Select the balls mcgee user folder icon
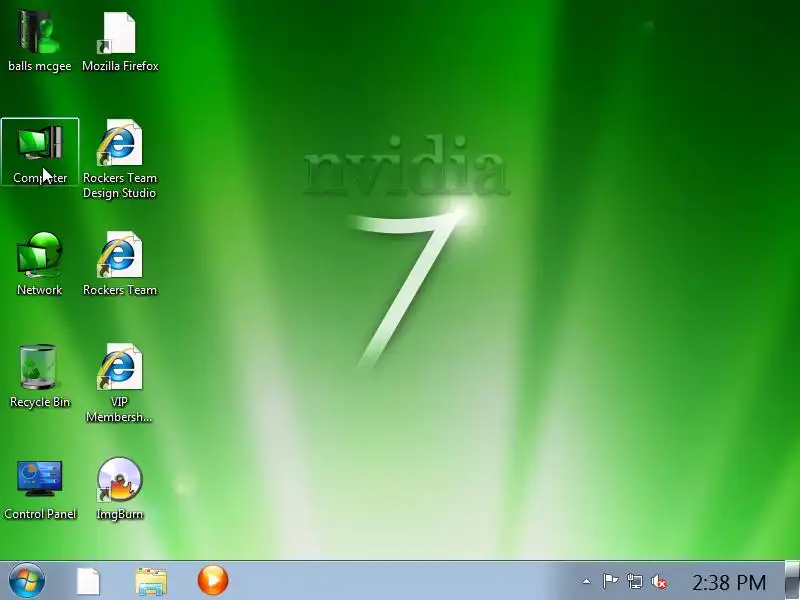800x600 pixels. coord(39,41)
